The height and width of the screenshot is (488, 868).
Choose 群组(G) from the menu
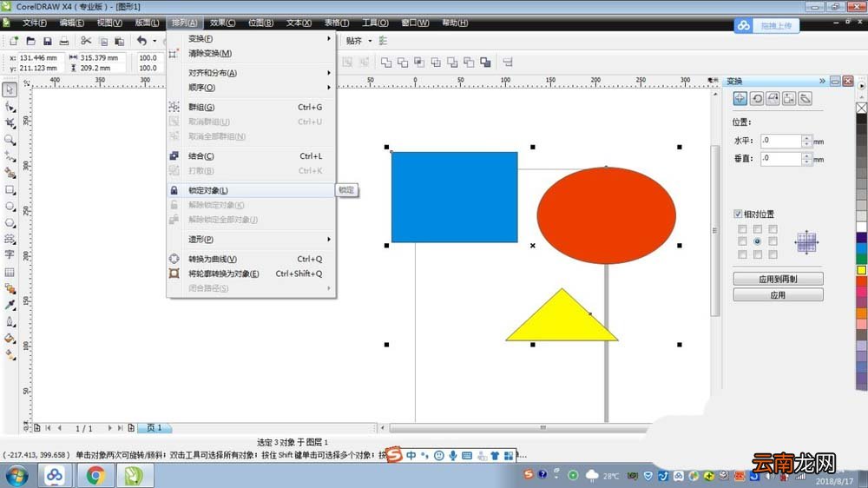click(x=251, y=108)
